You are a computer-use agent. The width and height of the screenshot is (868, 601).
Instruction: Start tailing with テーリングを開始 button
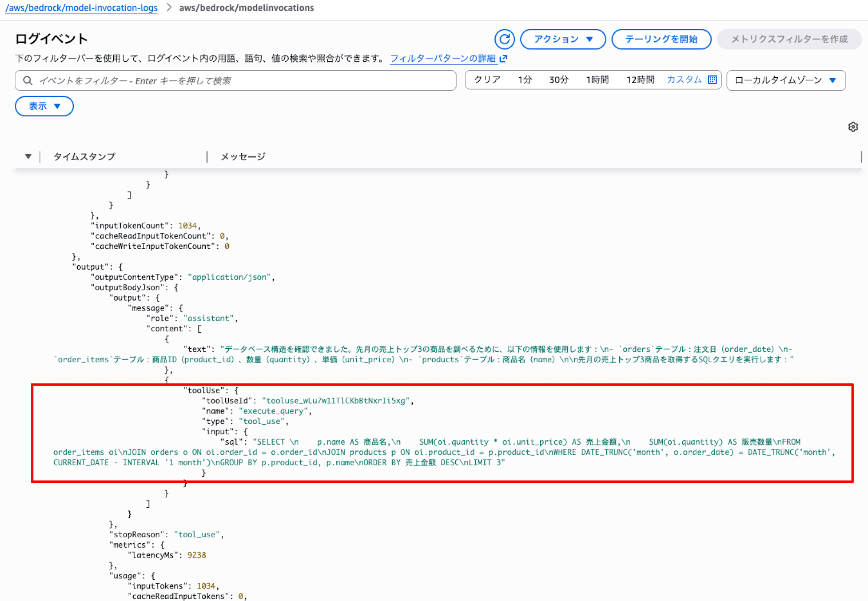(x=661, y=39)
